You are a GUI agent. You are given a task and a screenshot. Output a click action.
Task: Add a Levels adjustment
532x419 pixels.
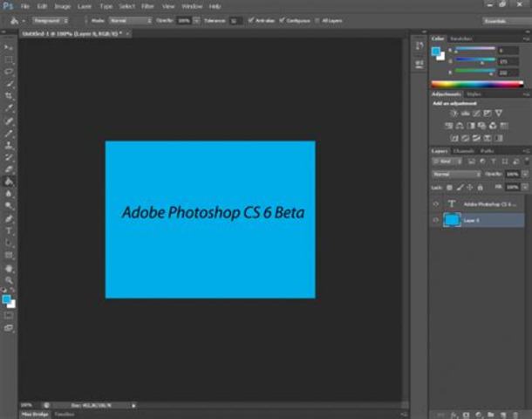tap(465, 113)
